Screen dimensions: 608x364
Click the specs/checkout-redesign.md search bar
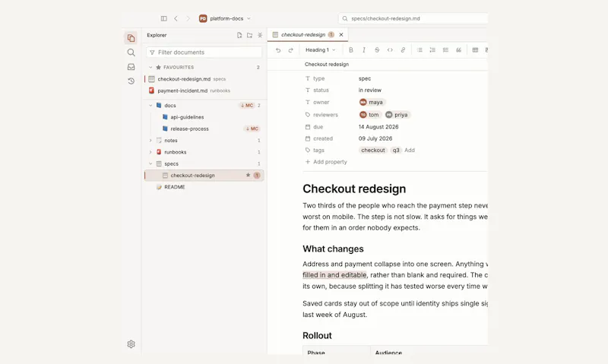413,18
